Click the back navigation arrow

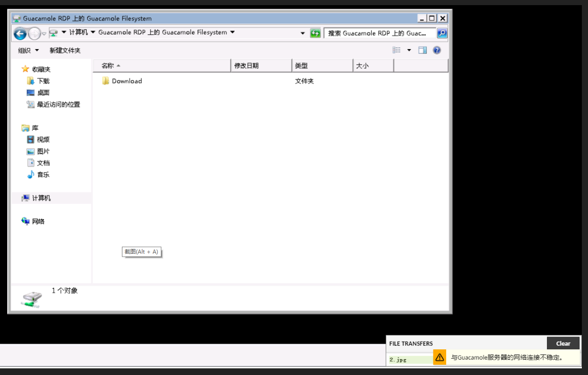point(19,33)
